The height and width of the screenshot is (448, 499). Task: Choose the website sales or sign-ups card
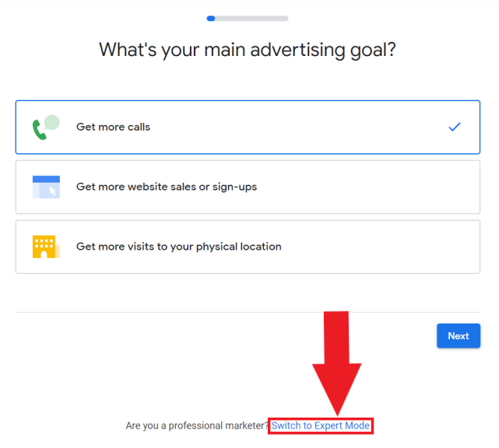click(x=248, y=187)
